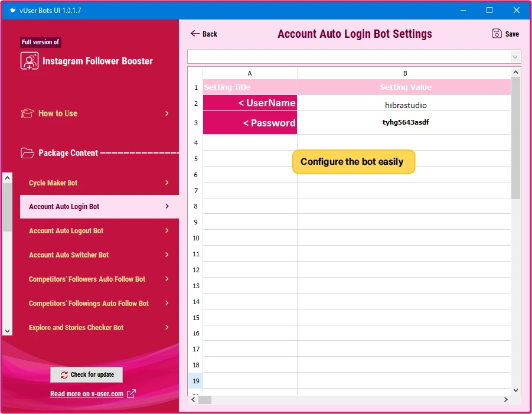Screen dimensions: 532x414
Task: Click the sidebar list scrollbar thumb
Action: click(8, 207)
